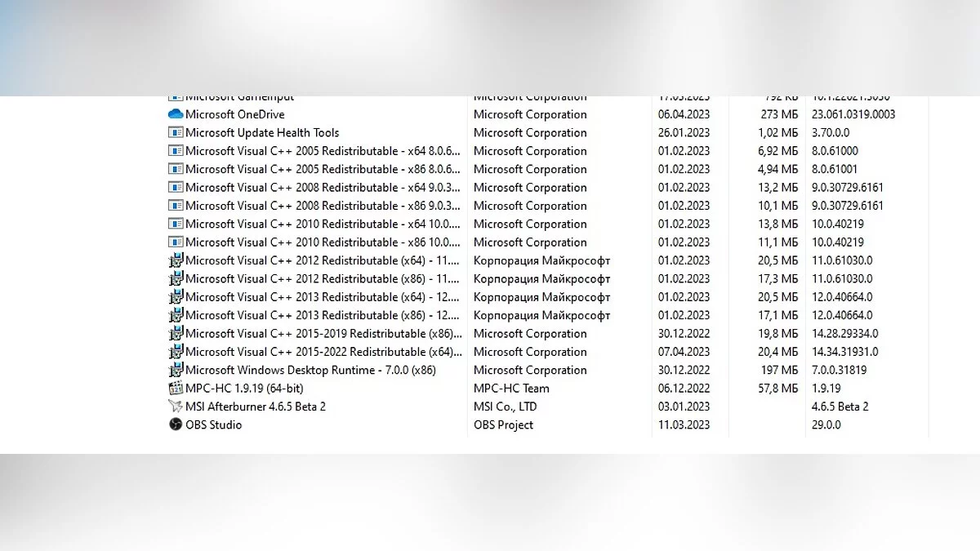Image resolution: width=980 pixels, height=551 pixels.
Task: Select "Microsoft Visual C++ 2015-2019 Redistributable (x86)" name
Action: 322,333
